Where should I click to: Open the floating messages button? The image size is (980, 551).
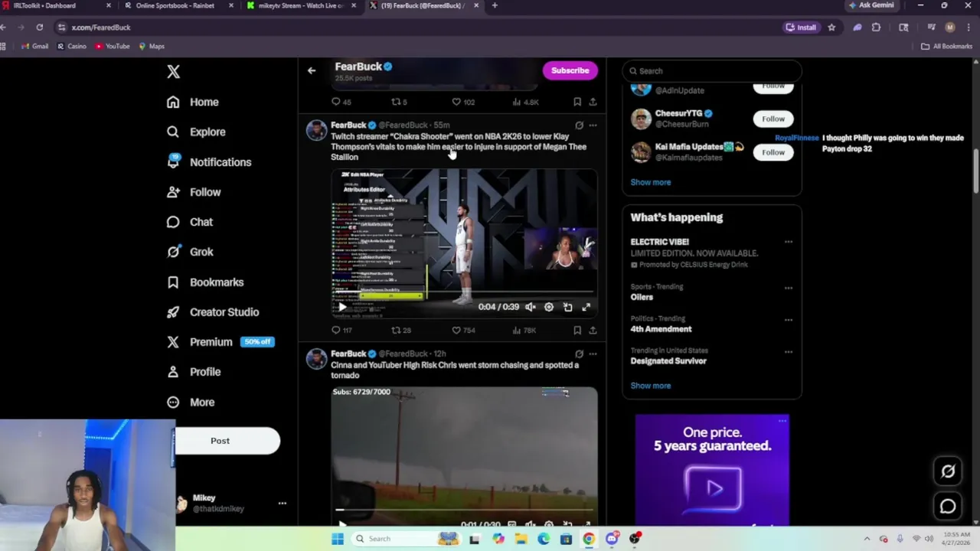coord(948,507)
